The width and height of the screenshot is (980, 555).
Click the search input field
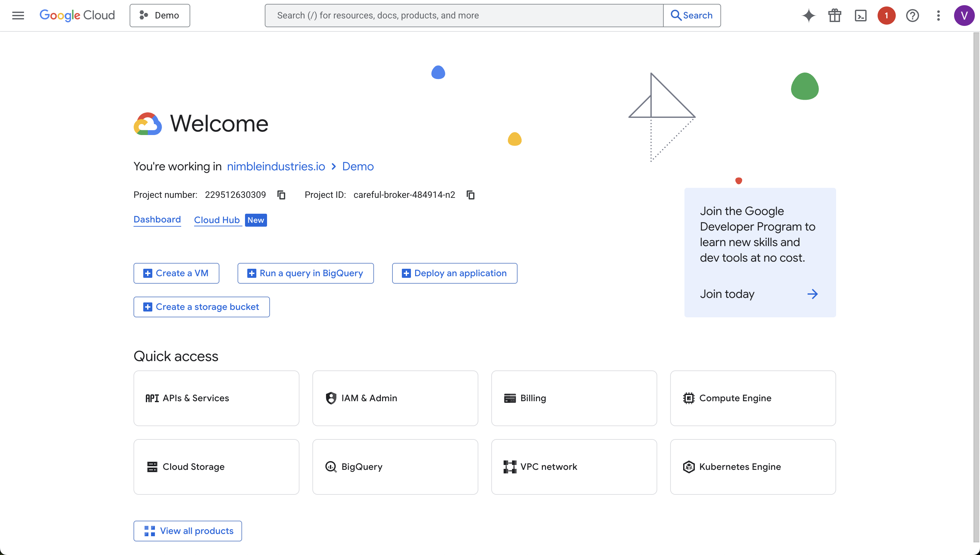[x=463, y=15]
